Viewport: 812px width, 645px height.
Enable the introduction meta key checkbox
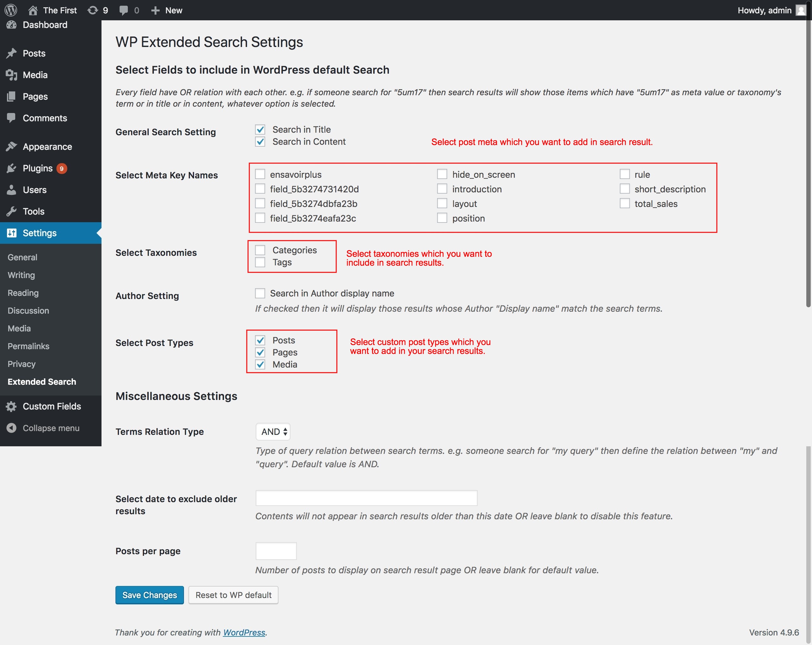click(442, 189)
